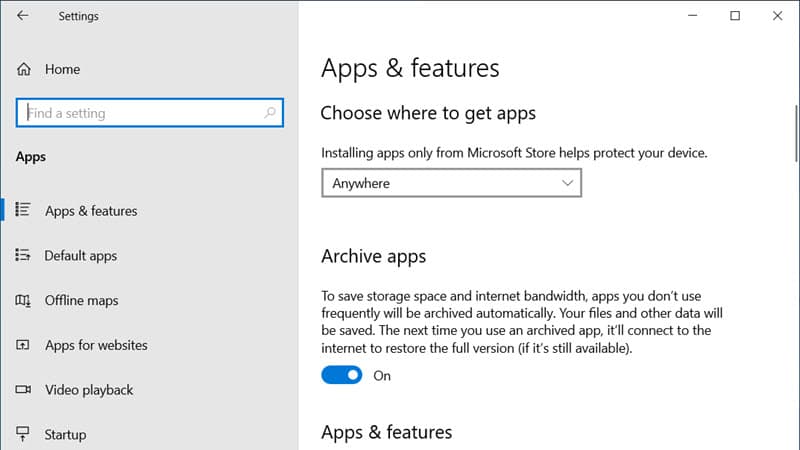Viewport: 800px width, 450px height.
Task: Open 'Default apps' text entry in sidebar
Action: pos(81,256)
